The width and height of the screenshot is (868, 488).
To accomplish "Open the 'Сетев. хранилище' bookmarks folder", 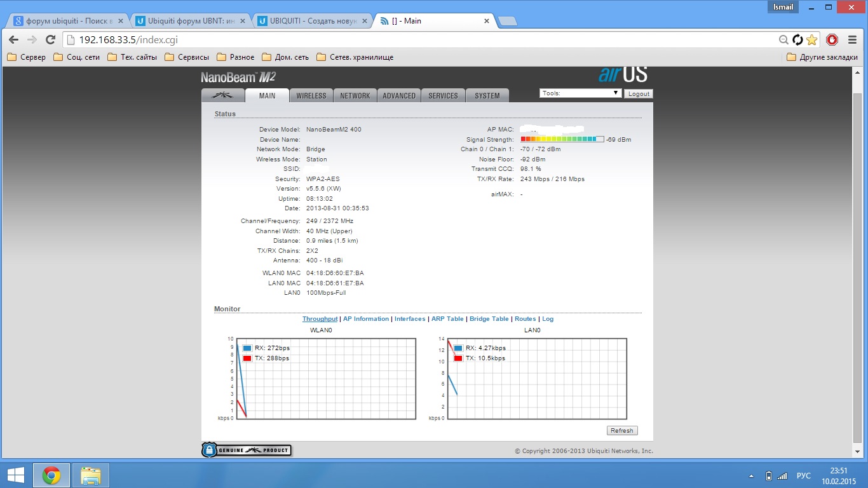I will [355, 57].
